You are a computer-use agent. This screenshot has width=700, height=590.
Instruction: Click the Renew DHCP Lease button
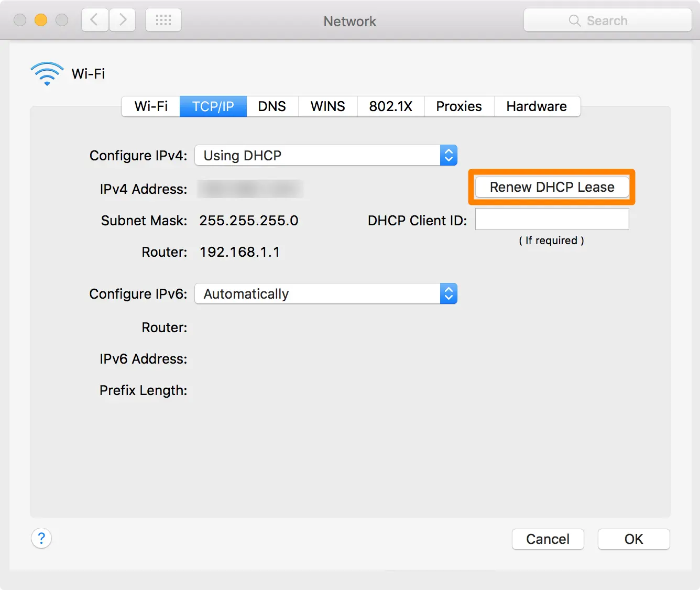click(x=552, y=187)
